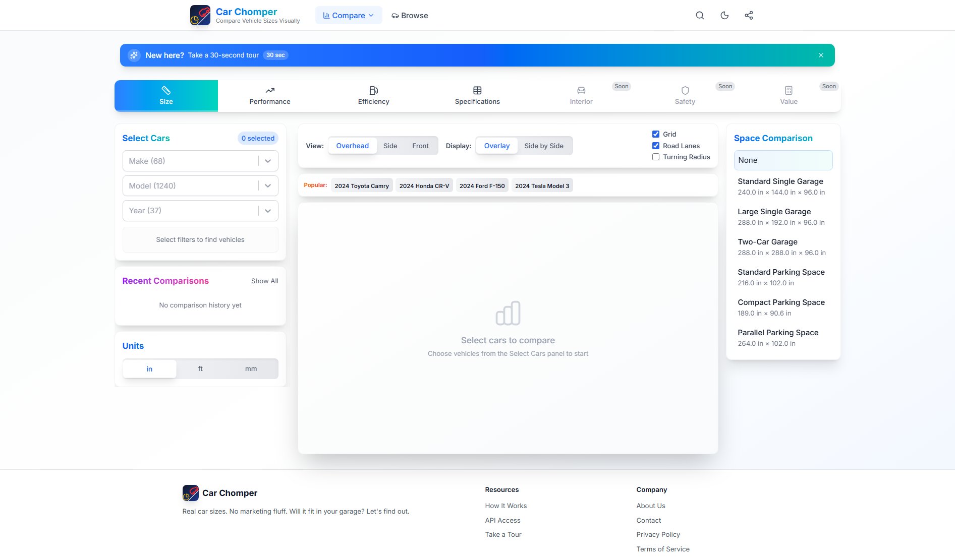Toggle dark mode moon icon
The width and height of the screenshot is (955, 560).
[x=724, y=16]
